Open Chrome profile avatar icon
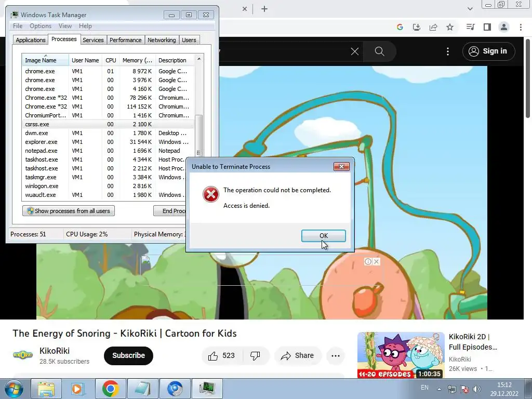 coord(504,27)
